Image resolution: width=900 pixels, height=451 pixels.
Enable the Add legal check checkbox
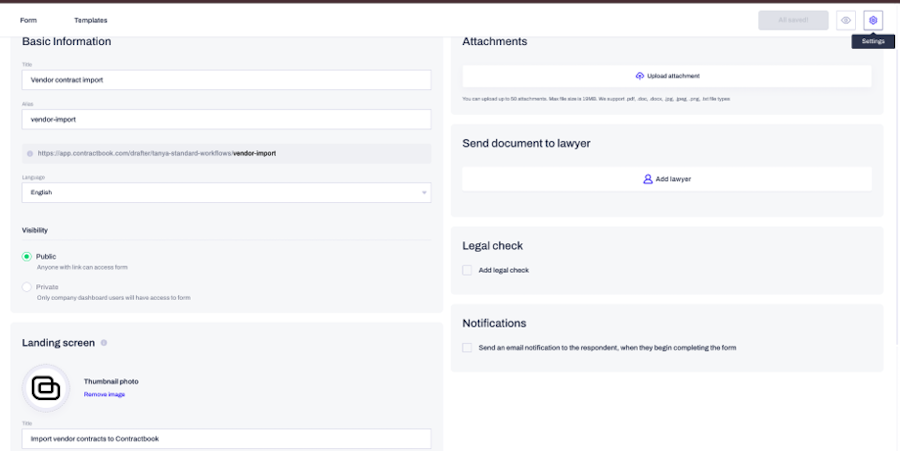coord(467,270)
